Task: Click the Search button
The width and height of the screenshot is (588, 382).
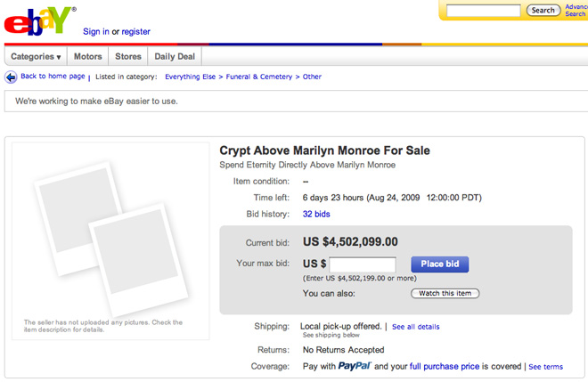Action: click(543, 11)
